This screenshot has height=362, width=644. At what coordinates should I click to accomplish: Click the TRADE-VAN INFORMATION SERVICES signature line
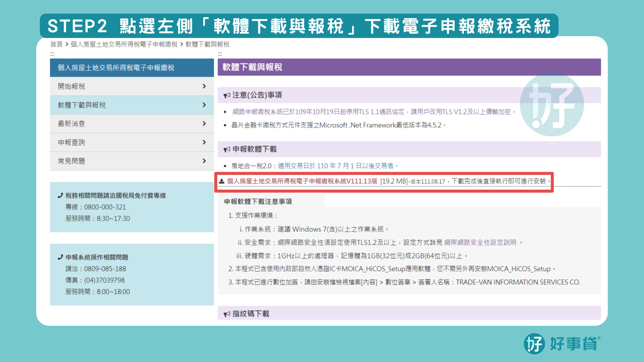(x=404, y=282)
